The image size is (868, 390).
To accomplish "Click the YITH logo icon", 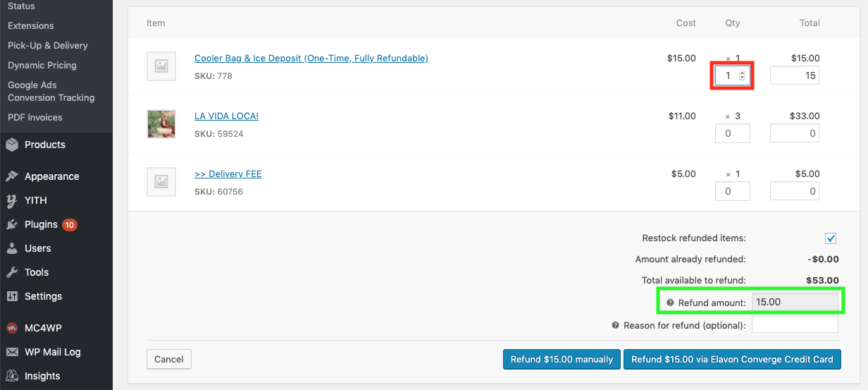I will click(x=12, y=200).
